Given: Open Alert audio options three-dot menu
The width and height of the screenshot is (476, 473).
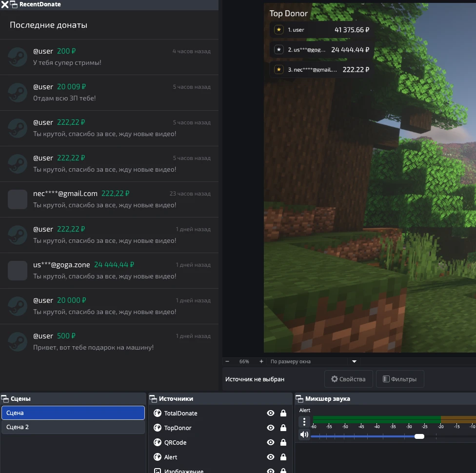Looking at the screenshot, I should (x=304, y=421).
